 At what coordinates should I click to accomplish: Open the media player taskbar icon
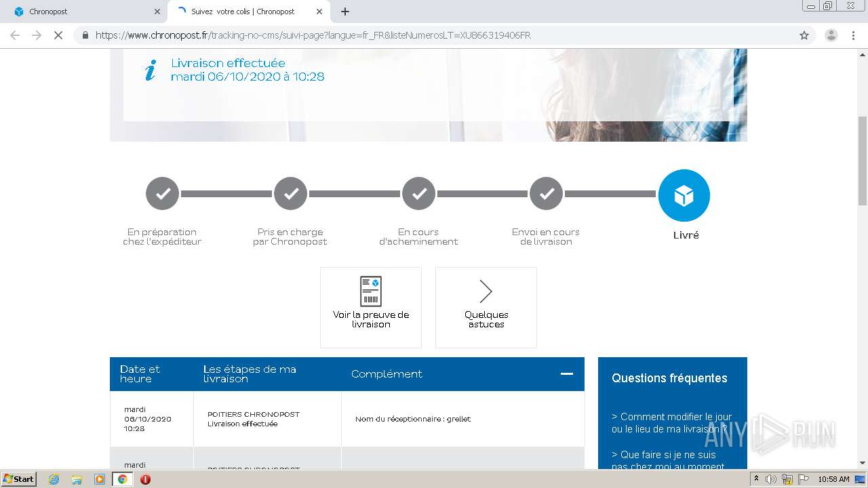(99, 479)
